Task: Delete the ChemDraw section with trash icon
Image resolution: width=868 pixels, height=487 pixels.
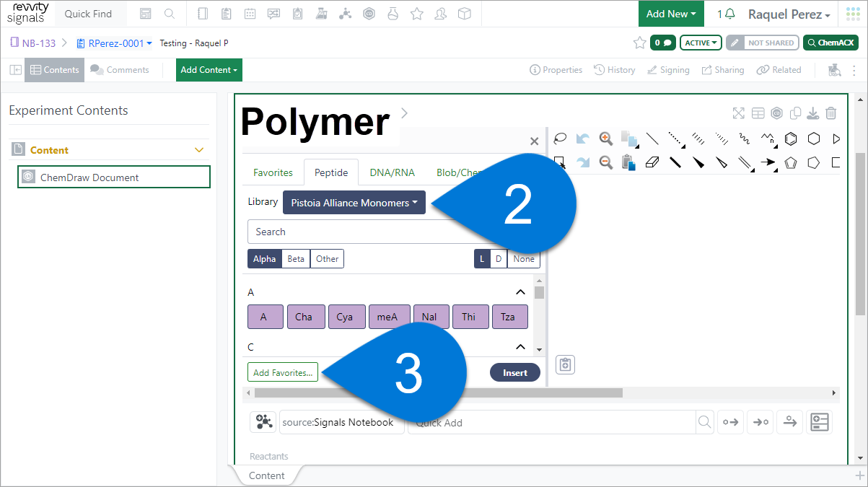Action: pyautogui.click(x=831, y=113)
